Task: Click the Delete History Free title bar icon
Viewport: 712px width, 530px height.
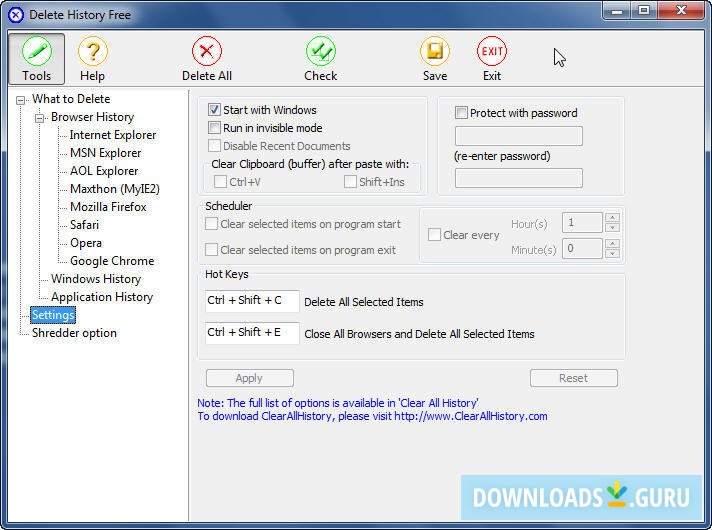Action: [x=16, y=15]
